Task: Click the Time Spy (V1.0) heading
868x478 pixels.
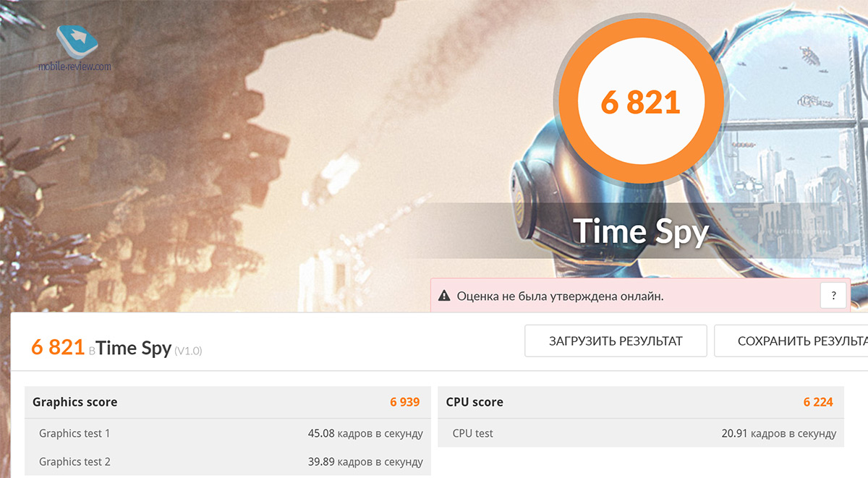Action: tap(149, 349)
